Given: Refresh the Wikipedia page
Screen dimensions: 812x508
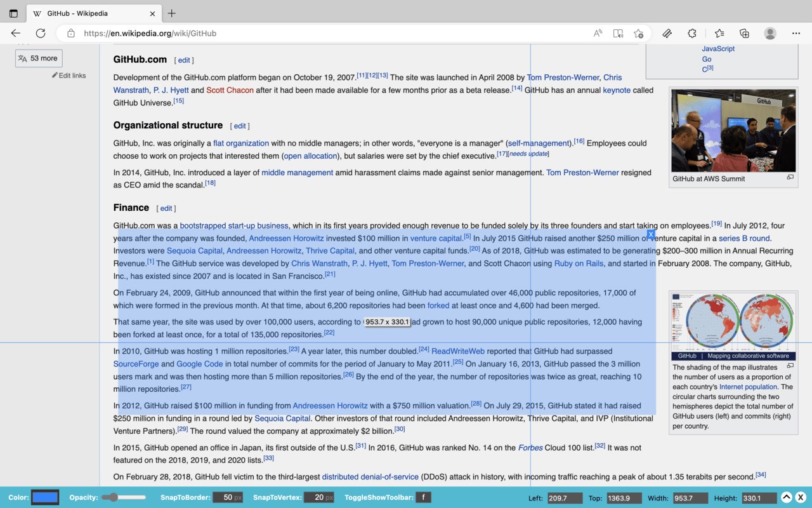Looking at the screenshot, I should (41, 33).
